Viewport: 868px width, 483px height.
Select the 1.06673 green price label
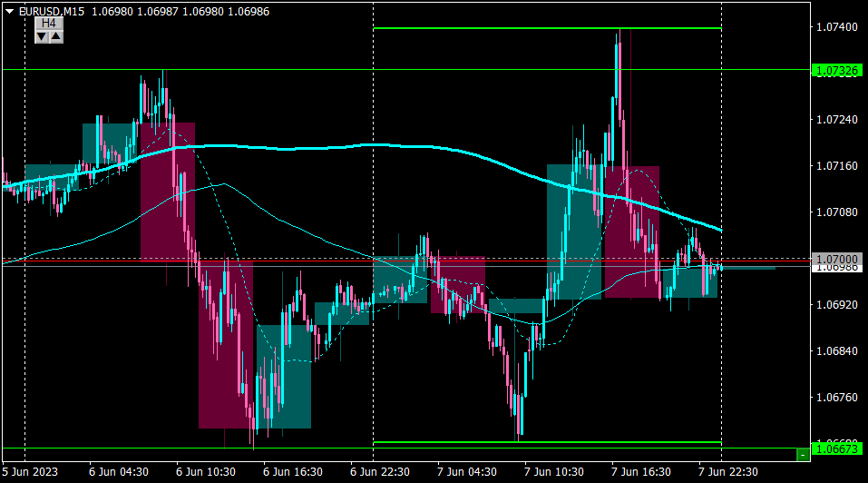pos(837,448)
